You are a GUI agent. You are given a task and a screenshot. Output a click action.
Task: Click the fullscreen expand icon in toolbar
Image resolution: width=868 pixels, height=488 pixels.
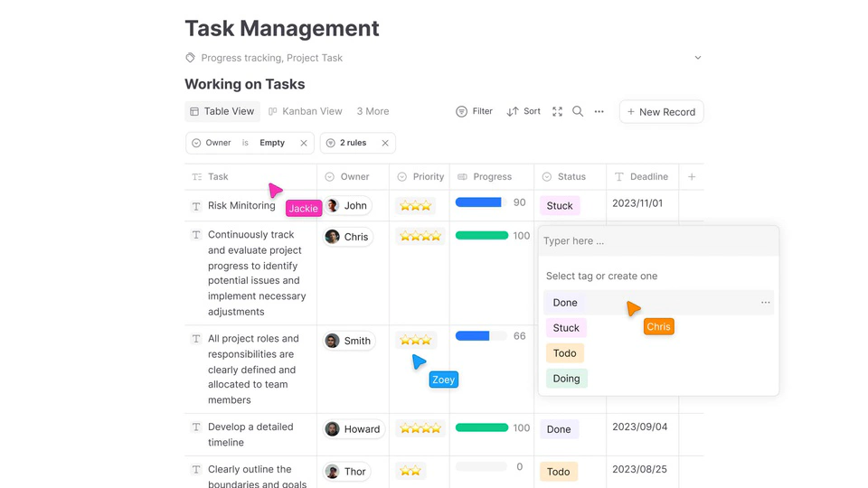click(557, 112)
